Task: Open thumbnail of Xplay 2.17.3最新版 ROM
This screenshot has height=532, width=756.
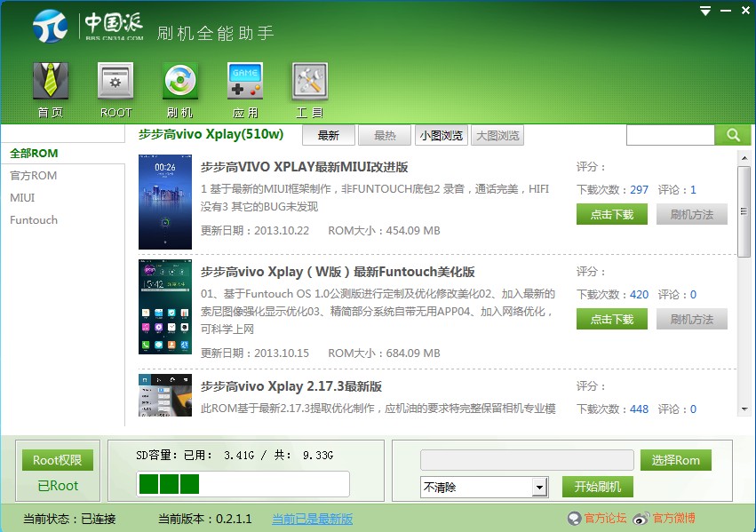Action: (165, 395)
